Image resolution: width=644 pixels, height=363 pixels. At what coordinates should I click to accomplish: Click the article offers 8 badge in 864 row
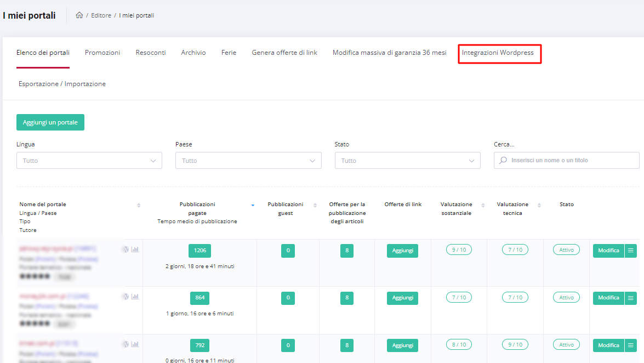coord(347,298)
